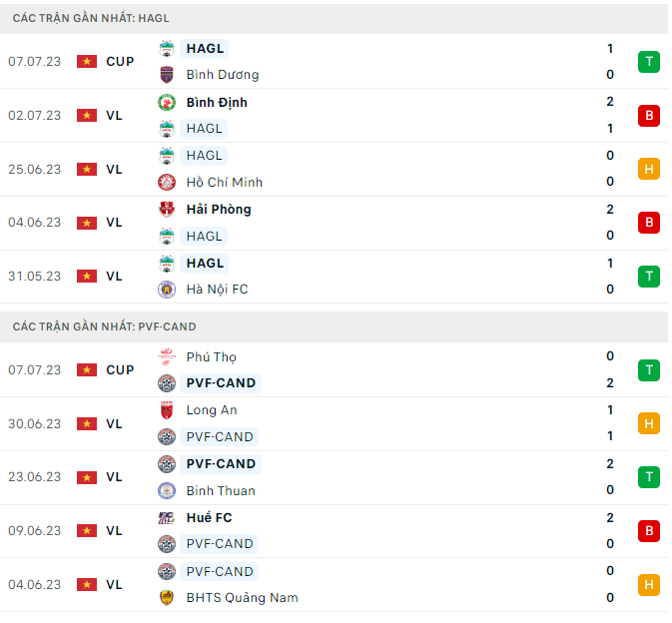672x623 pixels.
Task: Click the Bình Định club logo
Action: (x=167, y=102)
